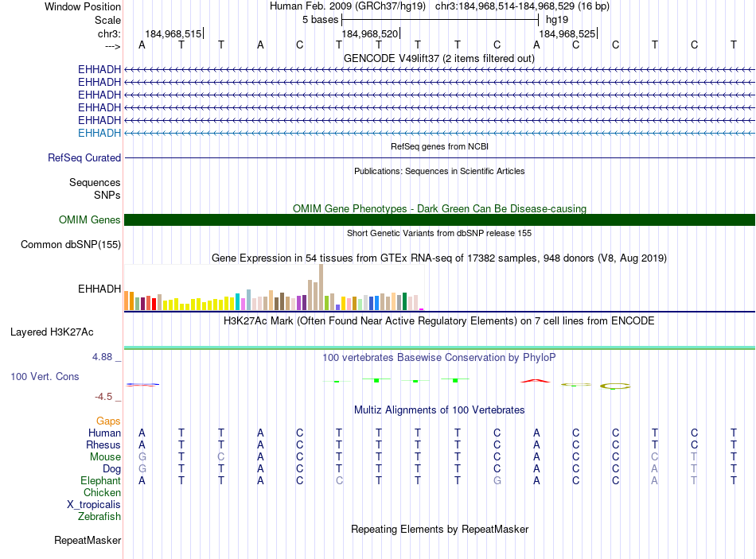Open the GTEx 'Gene Expression in 54 tissues' title
This screenshot has height=559, width=756.
point(439,258)
